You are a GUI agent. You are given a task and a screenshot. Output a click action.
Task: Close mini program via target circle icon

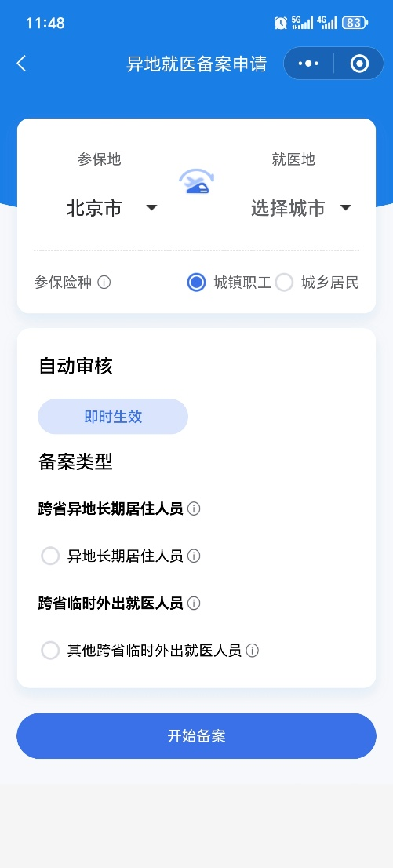coord(359,64)
